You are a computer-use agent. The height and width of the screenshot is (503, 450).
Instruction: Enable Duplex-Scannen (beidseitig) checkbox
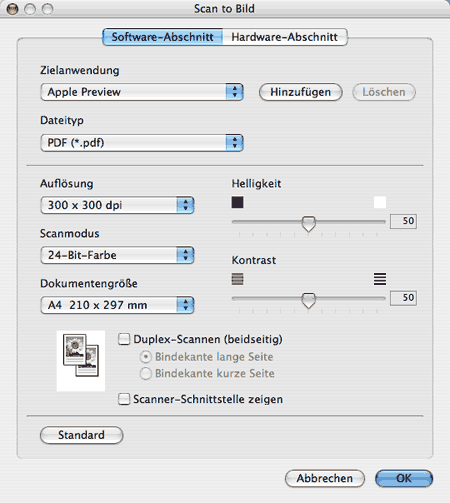click(x=124, y=339)
